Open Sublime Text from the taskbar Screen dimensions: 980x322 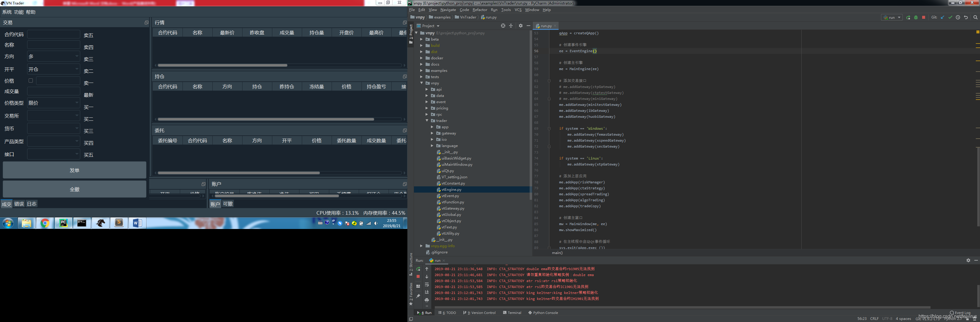(x=119, y=223)
